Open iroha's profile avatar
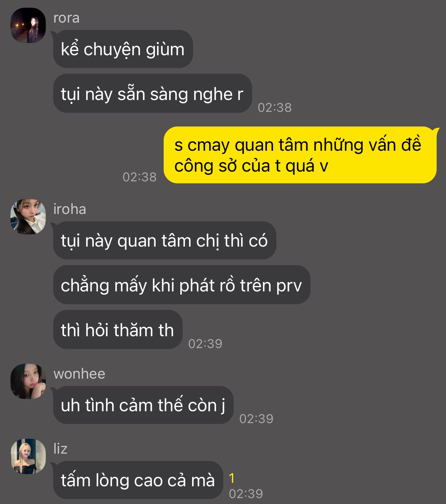This screenshot has width=446, height=504. pos(28,217)
